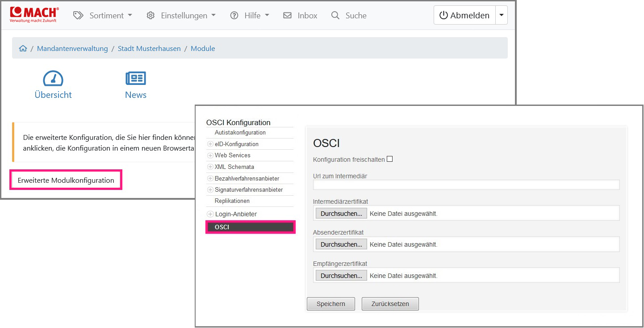Click the Inbox envelope icon
Screen dimensions: 644x328
pos(288,15)
